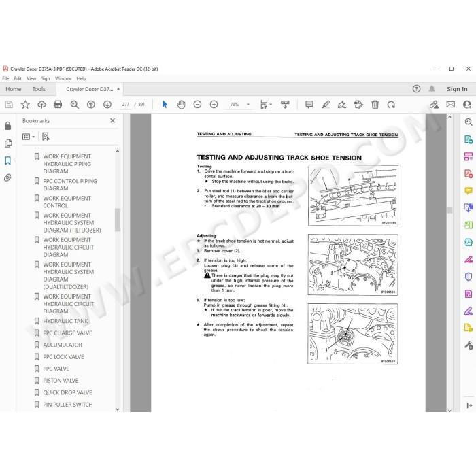This screenshot has width=476, height=476.
Task: Open the security lock panel
Action: click(8, 126)
